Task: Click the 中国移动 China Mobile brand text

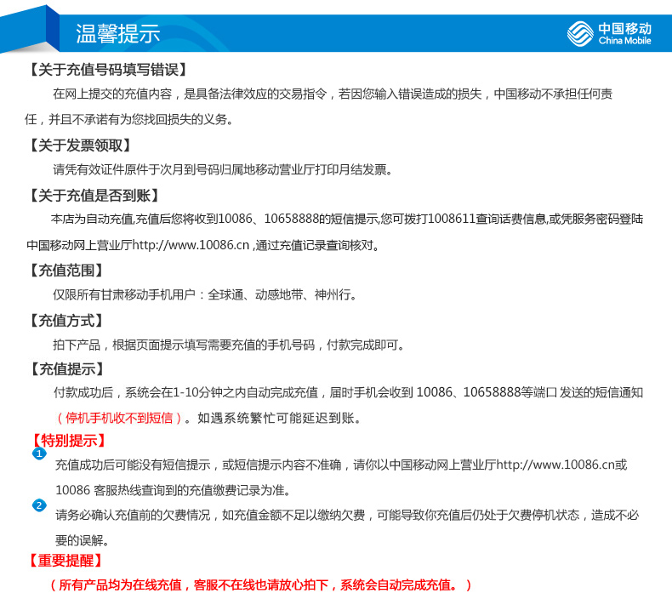Action: coord(625,34)
